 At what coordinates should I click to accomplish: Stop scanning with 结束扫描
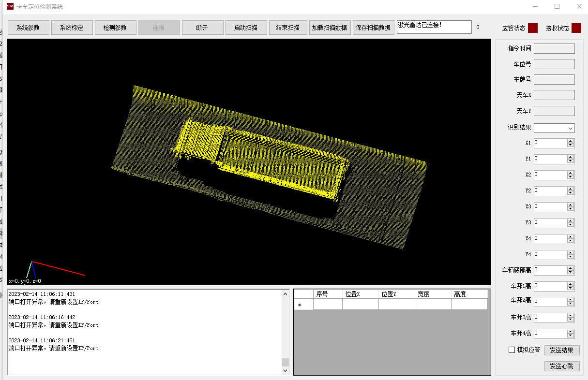point(288,28)
